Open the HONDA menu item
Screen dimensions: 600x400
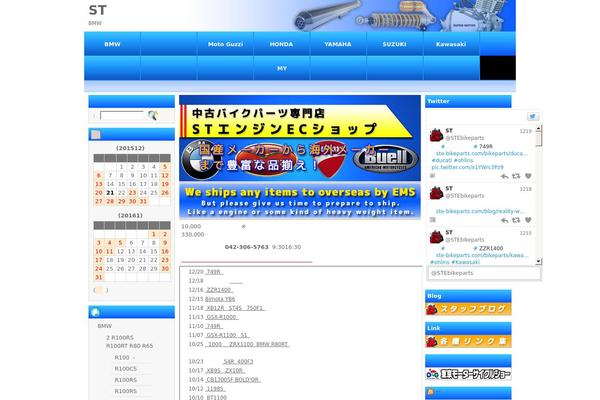pyautogui.click(x=282, y=44)
